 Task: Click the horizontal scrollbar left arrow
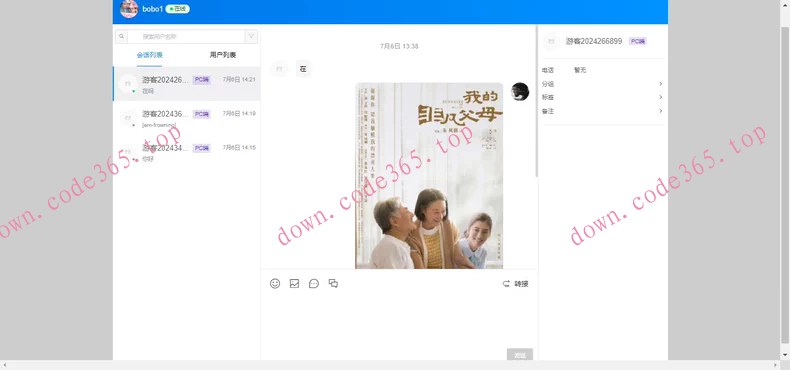pos(4,365)
